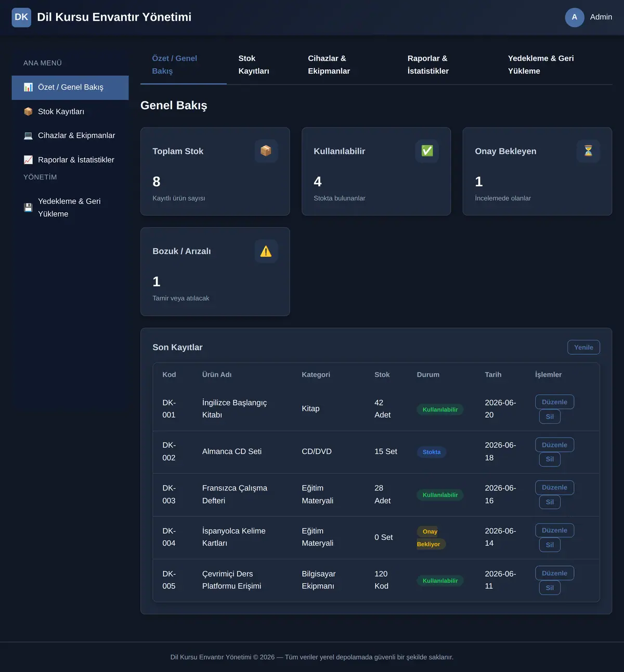This screenshot has width=624, height=672.
Task: Click the Onay Bekleyen hourglass icon
Action: pos(588,151)
